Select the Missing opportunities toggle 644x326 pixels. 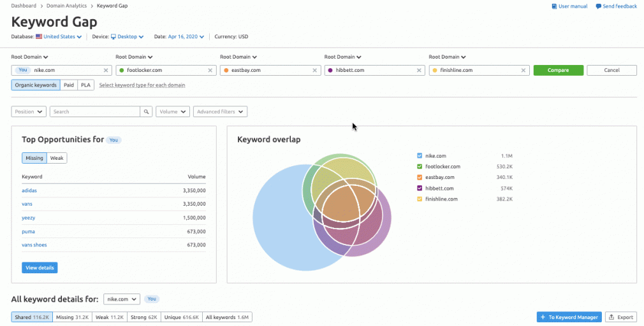(34, 159)
